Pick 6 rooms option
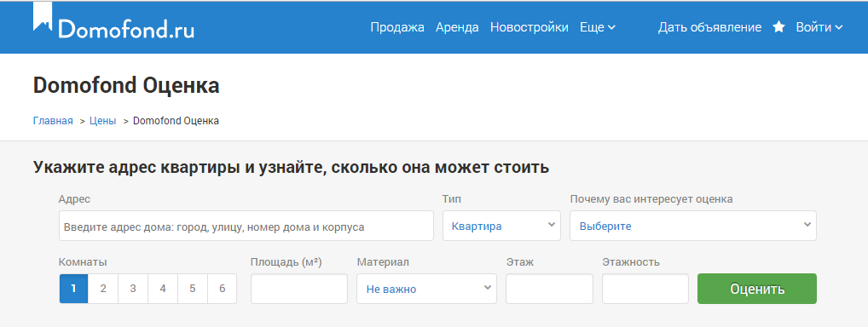Screen dimensions: 868x327 click(x=222, y=289)
